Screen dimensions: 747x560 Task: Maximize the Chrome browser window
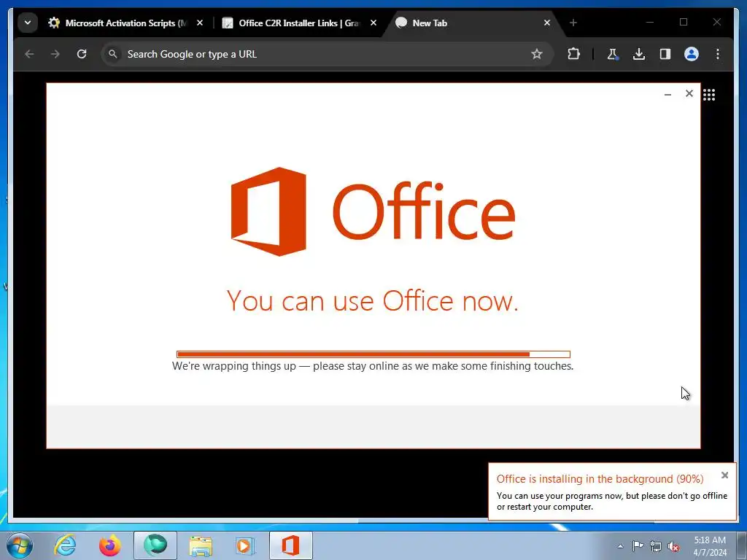coord(684,22)
